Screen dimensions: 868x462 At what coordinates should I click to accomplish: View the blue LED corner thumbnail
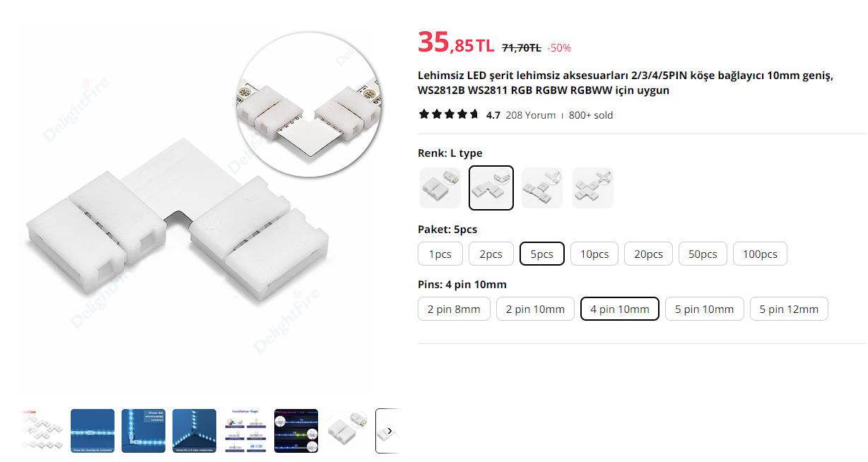click(143, 431)
